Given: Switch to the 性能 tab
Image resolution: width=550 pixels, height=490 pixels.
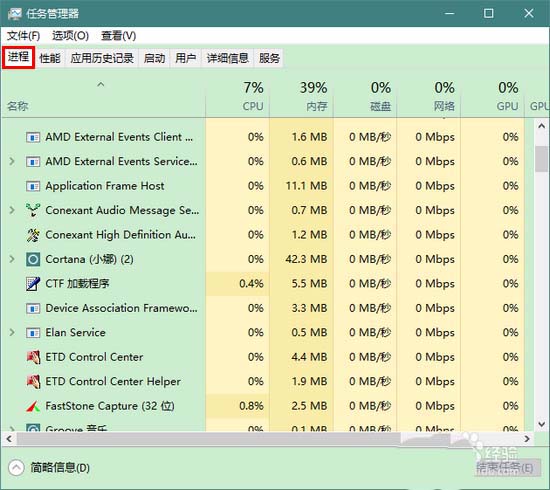Looking at the screenshot, I should [x=50, y=58].
